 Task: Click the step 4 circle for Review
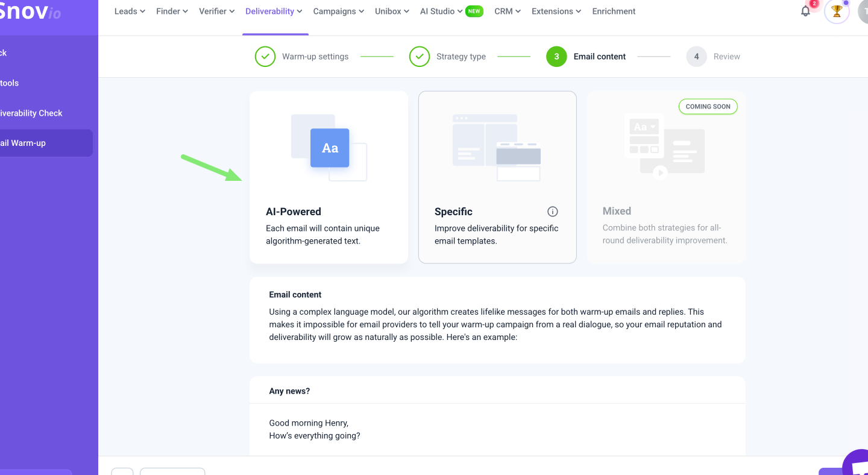point(696,57)
